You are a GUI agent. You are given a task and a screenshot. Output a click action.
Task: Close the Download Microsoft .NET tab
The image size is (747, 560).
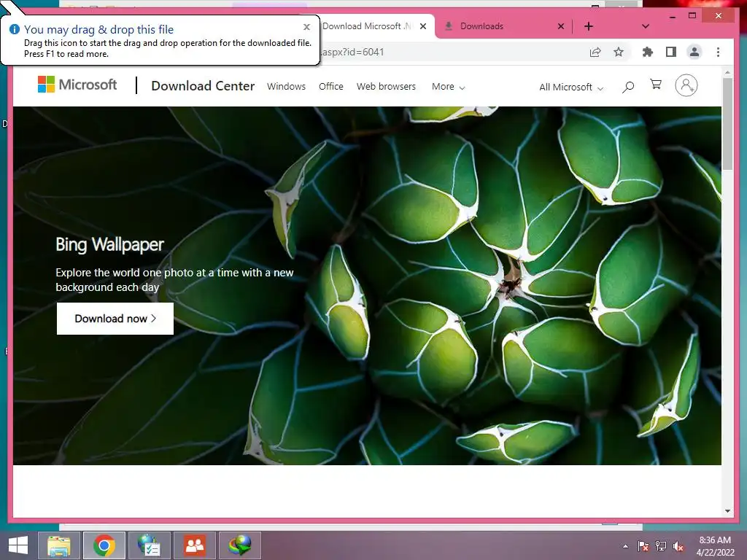pyautogui.click(x=423, y=26)
